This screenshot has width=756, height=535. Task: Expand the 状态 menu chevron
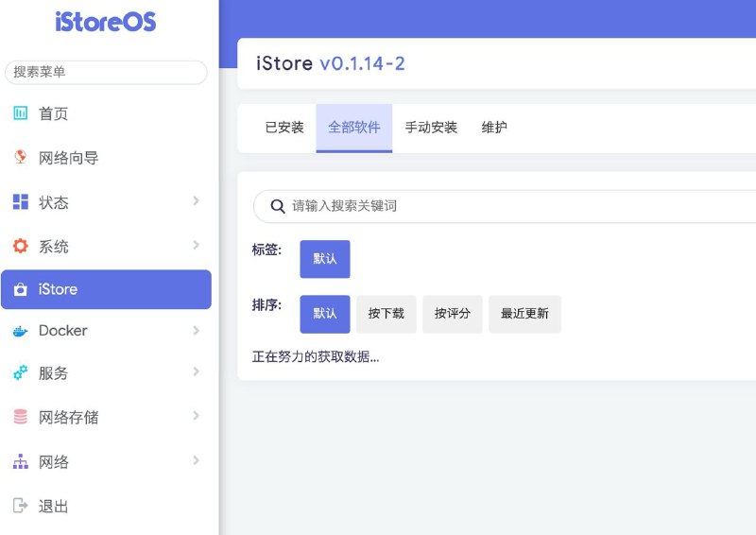coord(196,200)
